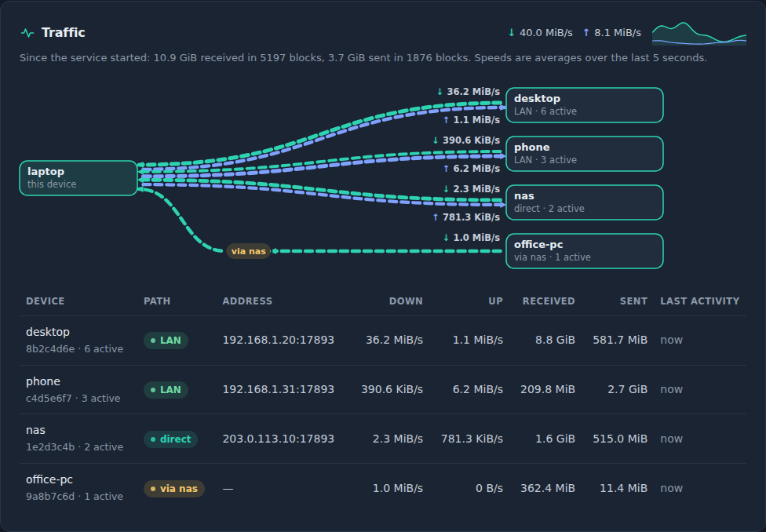Click the RECEIVED column header

pyautogui.click(x=549, y=301)
